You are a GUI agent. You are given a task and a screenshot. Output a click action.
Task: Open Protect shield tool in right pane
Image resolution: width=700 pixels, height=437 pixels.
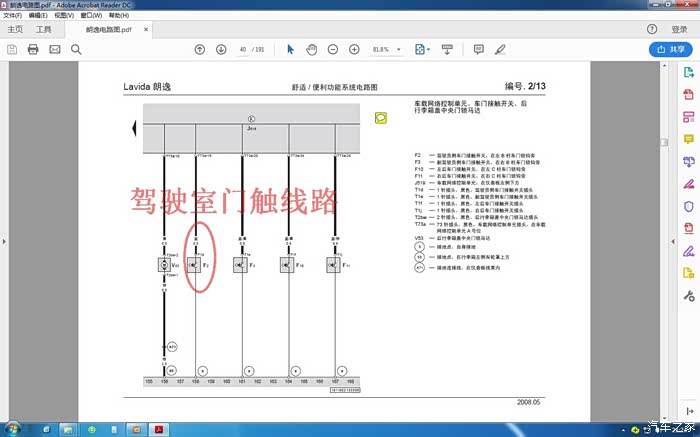click(x=688, y=206)
